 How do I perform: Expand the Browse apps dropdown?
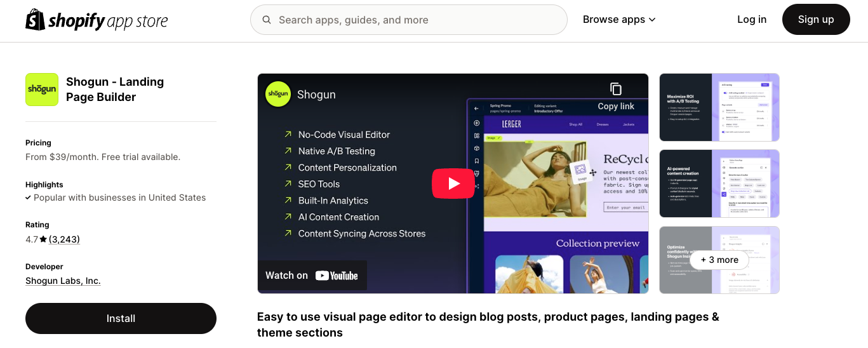(x=619, y=20)
